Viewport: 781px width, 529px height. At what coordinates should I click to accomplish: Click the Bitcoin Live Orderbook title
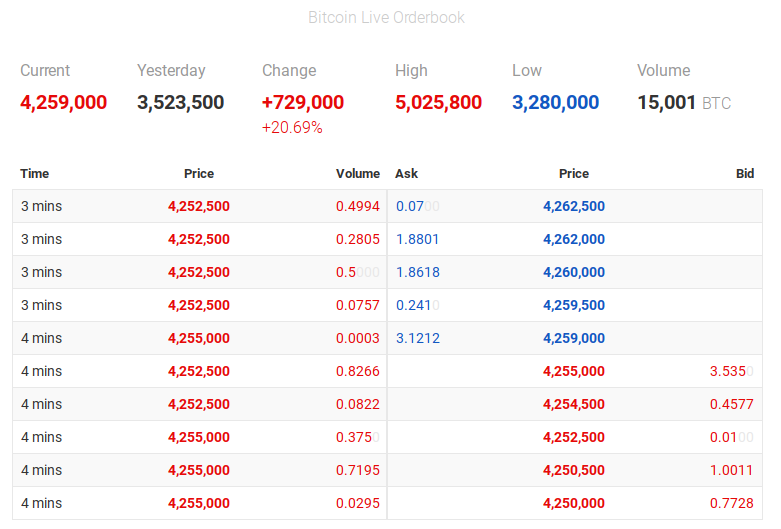pyautogui.click(x=386, y=18)
